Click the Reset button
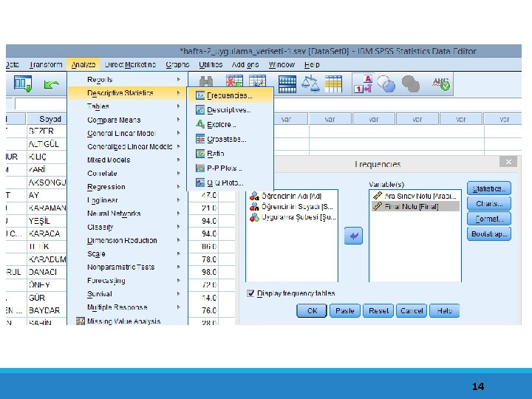Viewport: 532px width, 399px height. tap(378, 311)
